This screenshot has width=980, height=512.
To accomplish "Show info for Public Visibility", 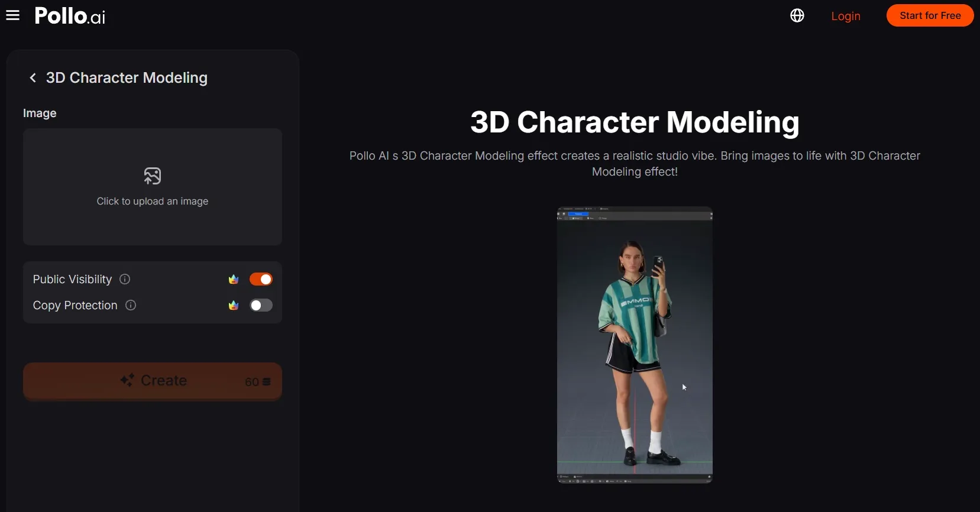I will tap(125, 279).
